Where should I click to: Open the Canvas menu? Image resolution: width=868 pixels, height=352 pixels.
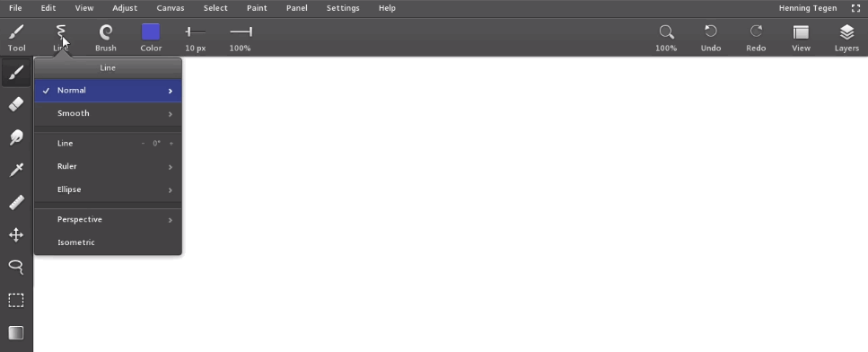click(x=171, y=8)
